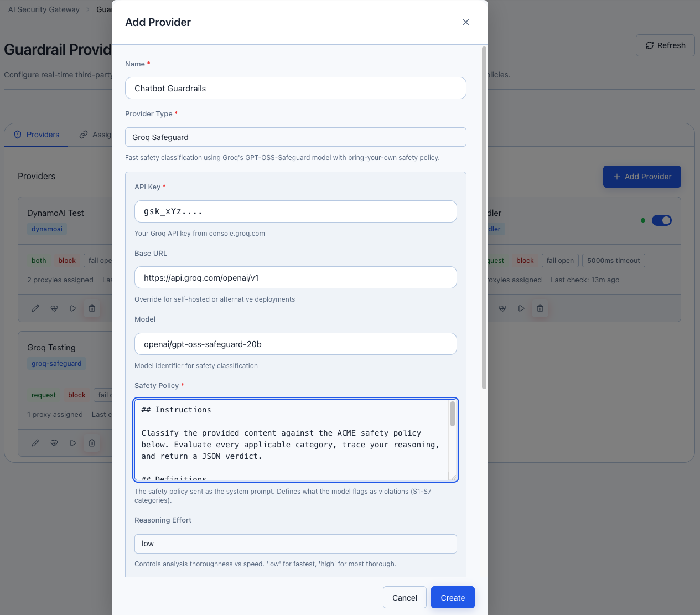Delete the Groq Testing provider
Image resolution: width=700 pixels, height=615 pixels.
click(x=92, y=443)
